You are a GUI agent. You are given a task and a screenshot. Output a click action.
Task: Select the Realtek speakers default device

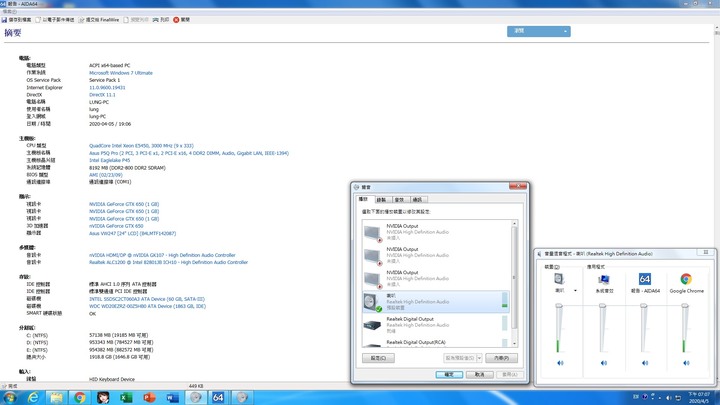(436, 302)
